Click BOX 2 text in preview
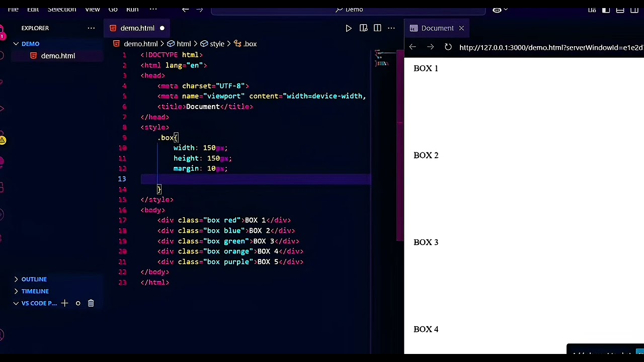644x362 pixels. coord(426,155)
